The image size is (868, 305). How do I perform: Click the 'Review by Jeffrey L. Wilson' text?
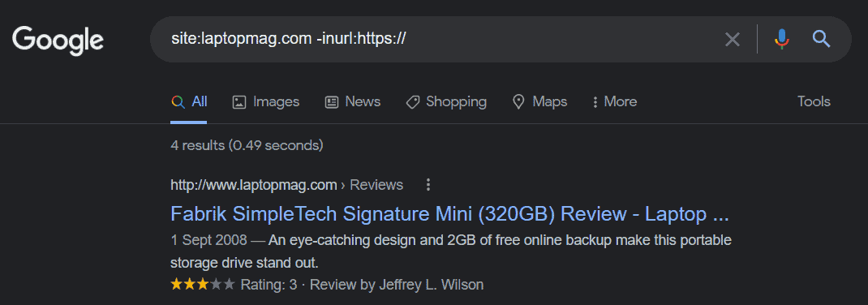pos(397,285)
